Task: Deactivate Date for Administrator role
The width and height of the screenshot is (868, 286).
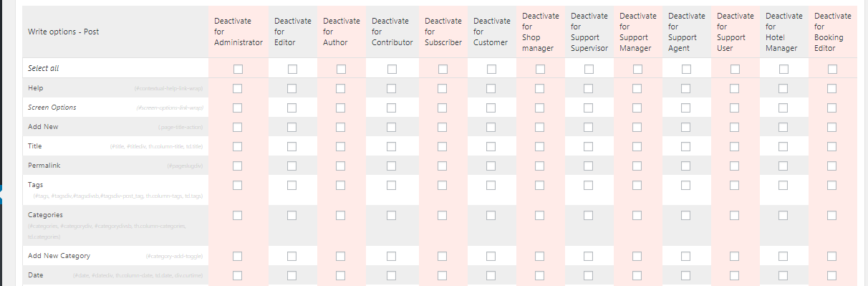Action: (237, 275)
